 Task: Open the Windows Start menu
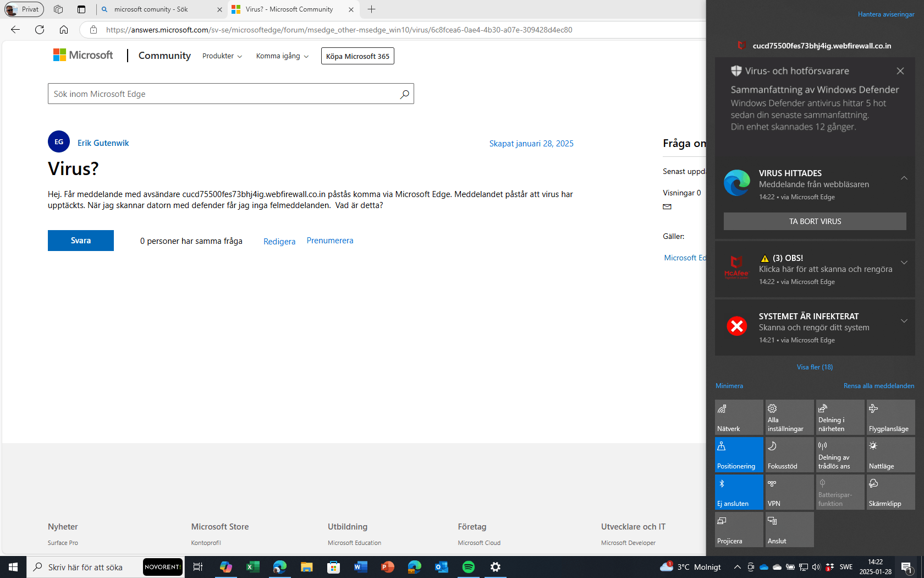click(x=13, y=567)
